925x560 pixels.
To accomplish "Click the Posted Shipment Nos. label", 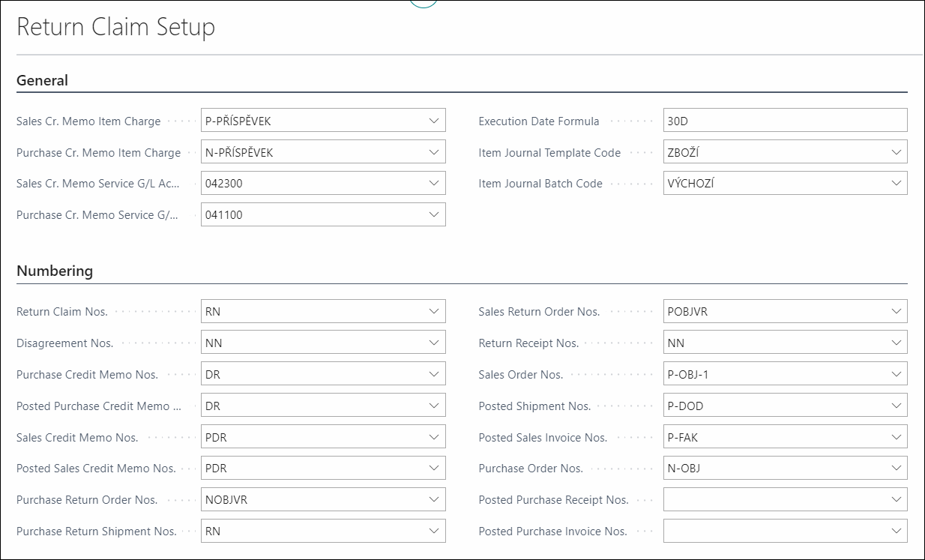I will [x=534, y=406].
